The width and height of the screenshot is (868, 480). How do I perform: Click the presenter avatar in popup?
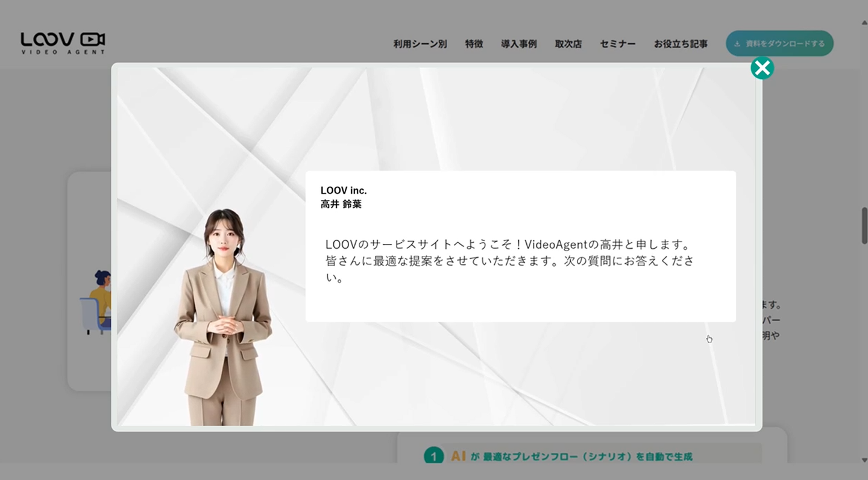pyautogui.click(x=223, y=317)
